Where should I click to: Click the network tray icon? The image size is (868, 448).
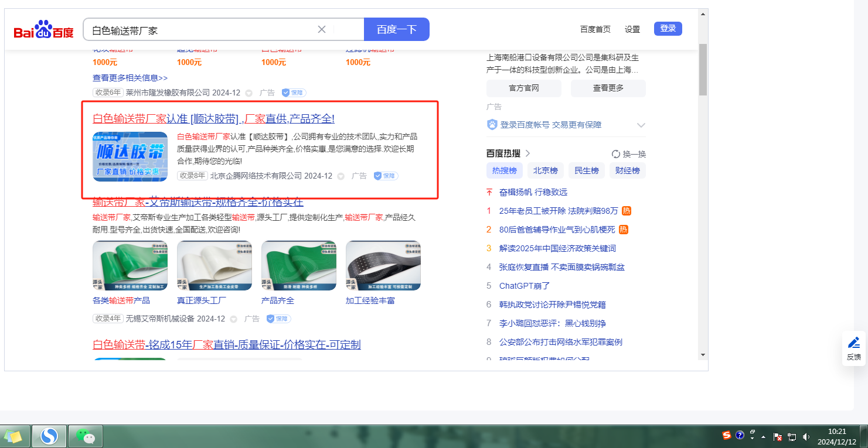pos(792,437)
